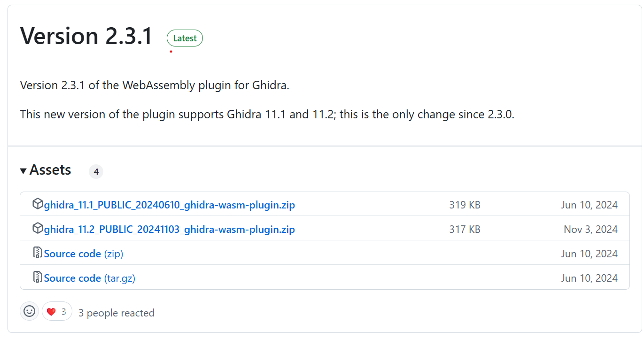Click the '3 people reacted' text
This screenshot has width=644, height=339.
tap(116, 313)
